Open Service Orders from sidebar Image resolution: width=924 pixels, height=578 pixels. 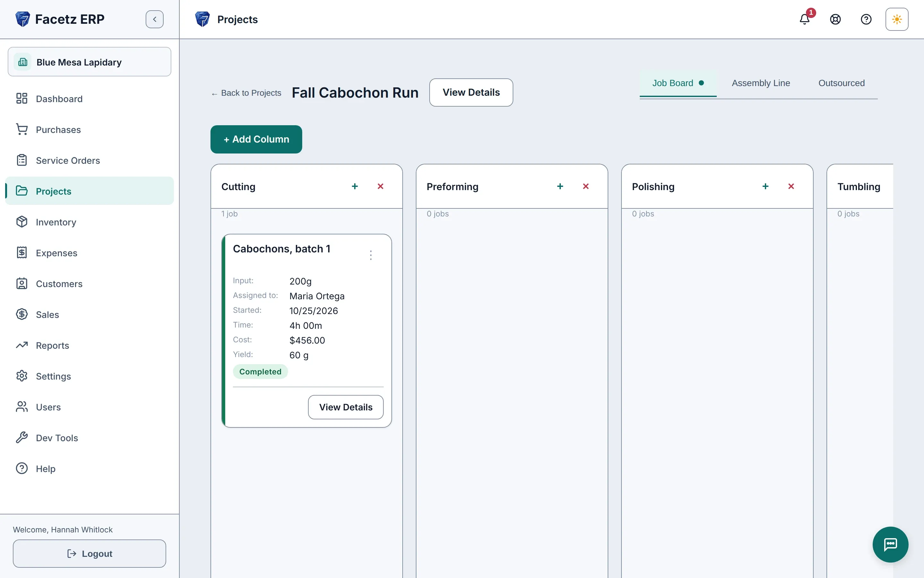89,161
